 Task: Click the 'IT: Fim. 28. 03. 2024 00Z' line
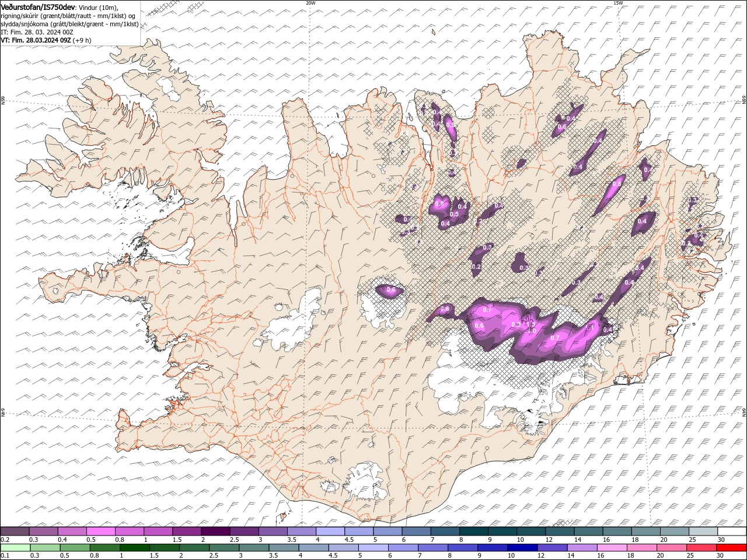pos(36,32)
